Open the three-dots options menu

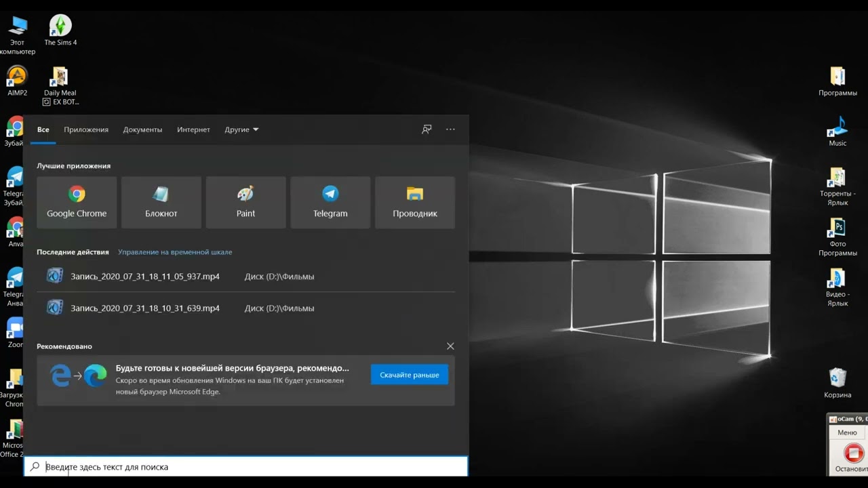pos(450,129)
